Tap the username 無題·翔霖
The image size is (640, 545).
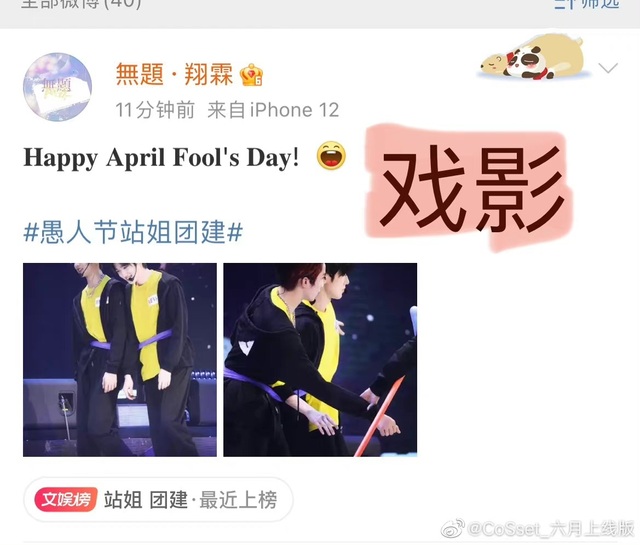click(x=174, y=75)
